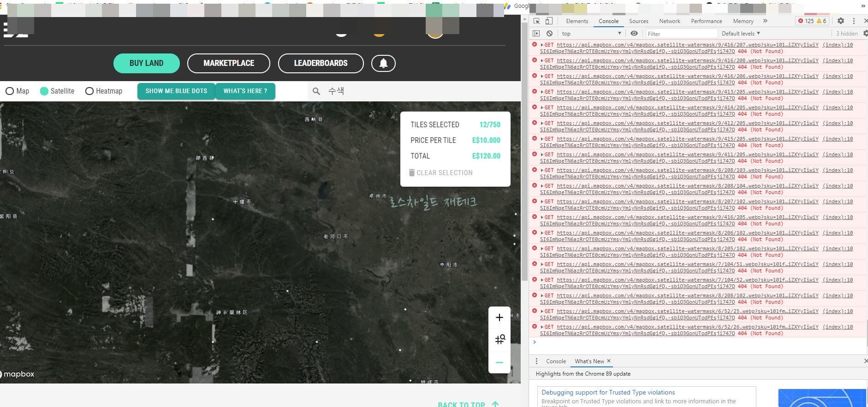Open the 8/207/102.webp request URL link
The width and height of the screenshot is (868, 407).
pos(688,202)
